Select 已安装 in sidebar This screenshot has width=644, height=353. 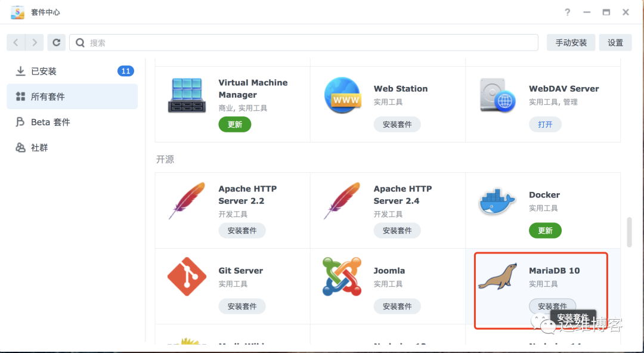point(72,72)
